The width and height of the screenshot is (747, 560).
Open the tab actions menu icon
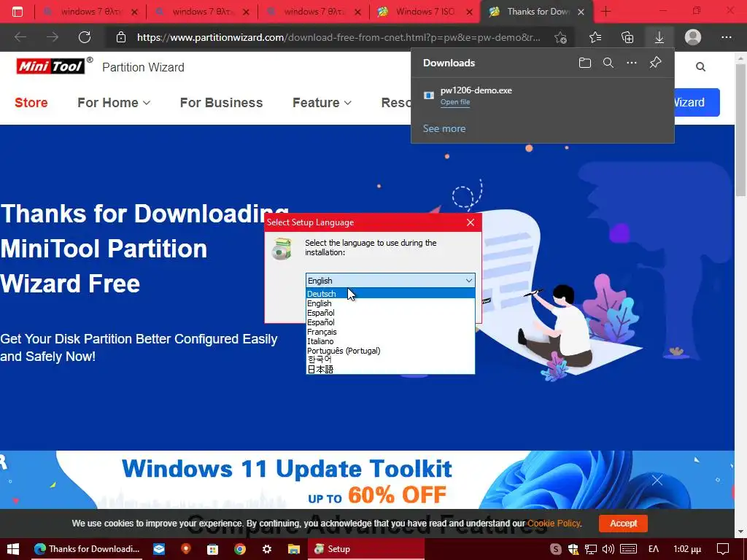click(x=18, y=12)
